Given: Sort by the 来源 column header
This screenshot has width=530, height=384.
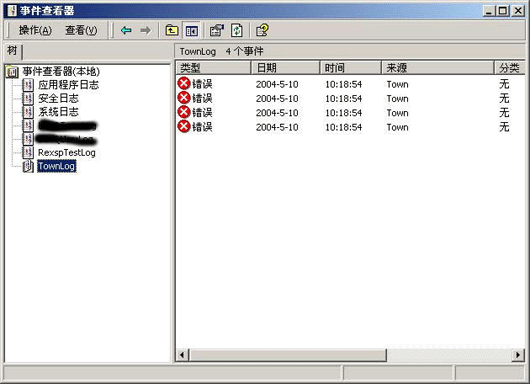Looking at the screenshot, I should point(437,68).
